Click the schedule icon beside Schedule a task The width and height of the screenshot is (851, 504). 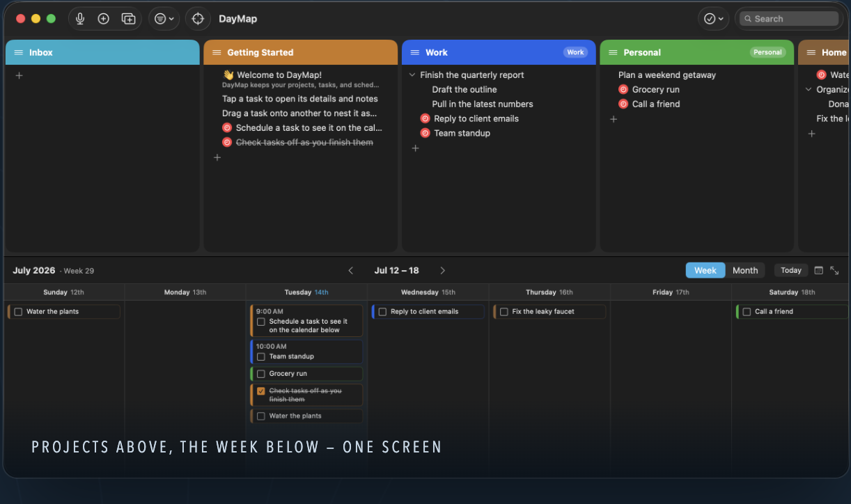point(227,127)
